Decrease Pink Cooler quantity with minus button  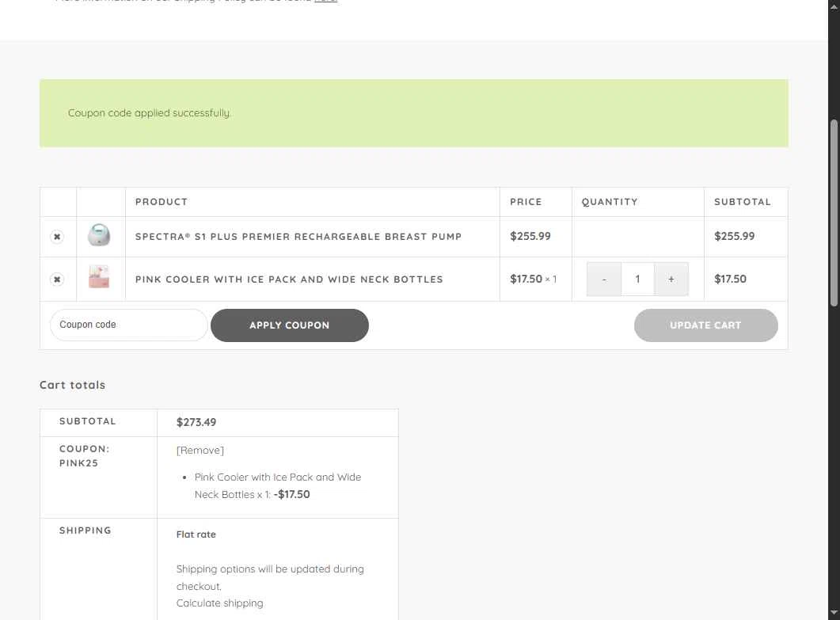click(604, 280)
